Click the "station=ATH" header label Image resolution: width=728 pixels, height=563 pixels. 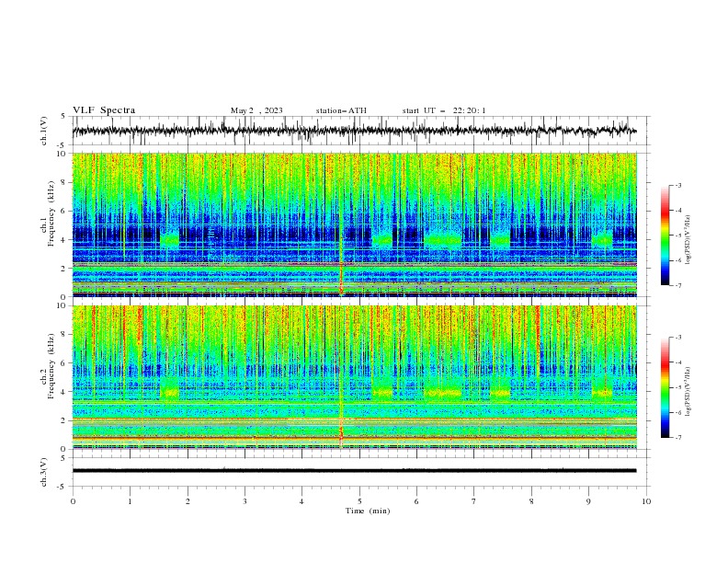coord(341,110)
